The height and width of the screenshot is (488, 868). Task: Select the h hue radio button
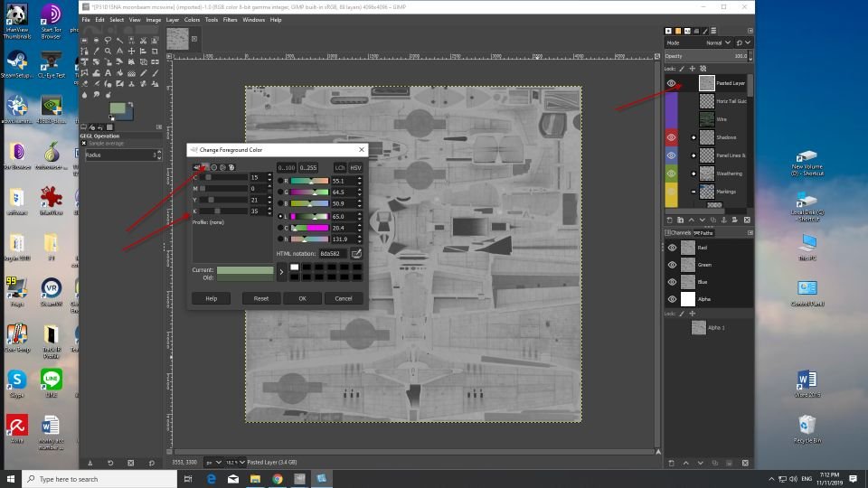[280, 239]
